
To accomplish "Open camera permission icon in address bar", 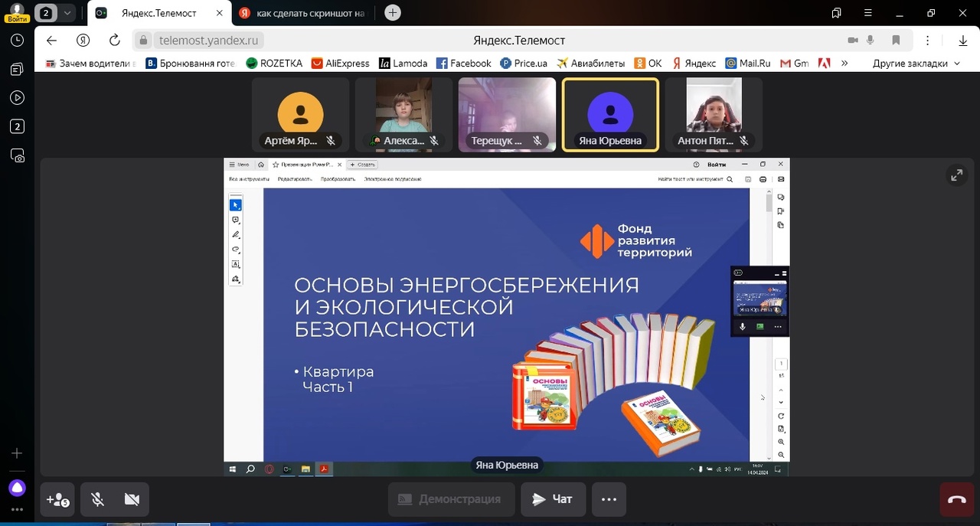I will [853, 40].
